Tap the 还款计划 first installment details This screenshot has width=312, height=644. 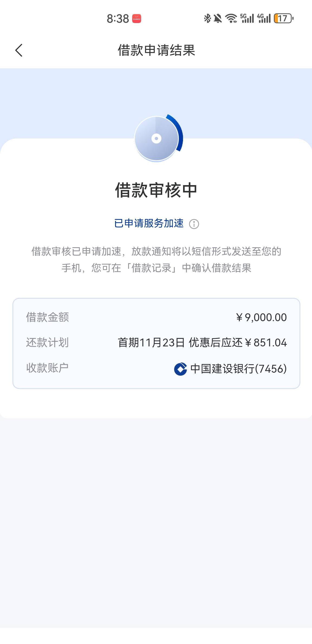(202, 343)
